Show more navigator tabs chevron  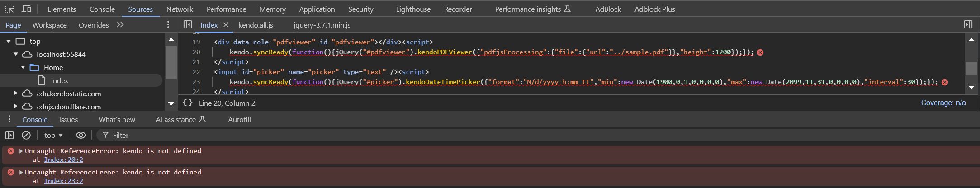120,24
